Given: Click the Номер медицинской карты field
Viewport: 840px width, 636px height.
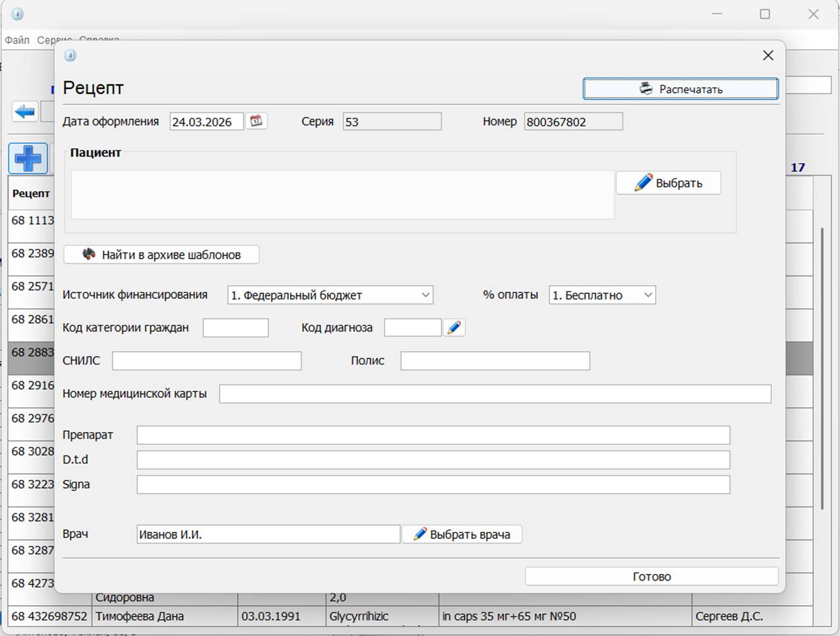Looking at the screenshot, I should pyautogui.click(x=495, y=394).
